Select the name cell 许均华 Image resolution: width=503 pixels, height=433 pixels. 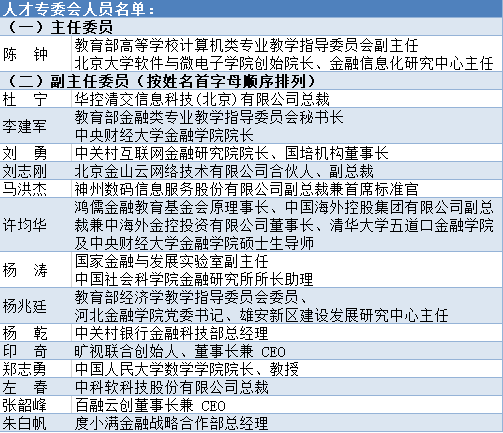[36, 225]
